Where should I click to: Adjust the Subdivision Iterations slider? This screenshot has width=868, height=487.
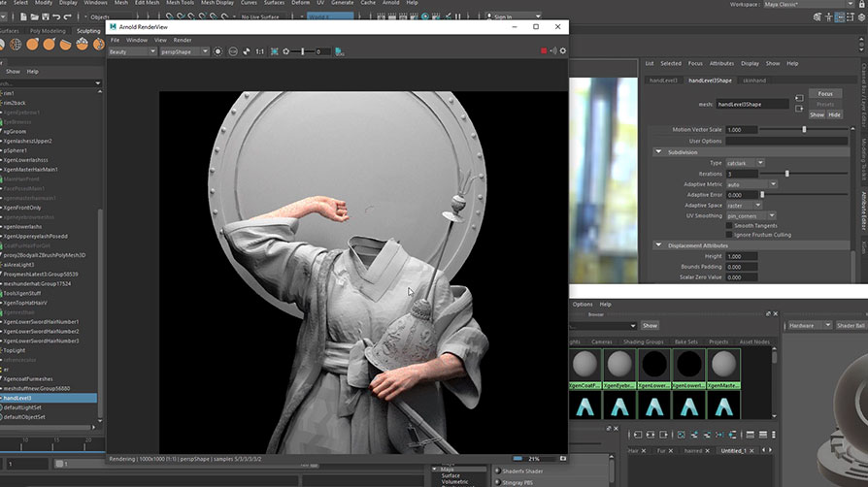(x=787, y=174)
